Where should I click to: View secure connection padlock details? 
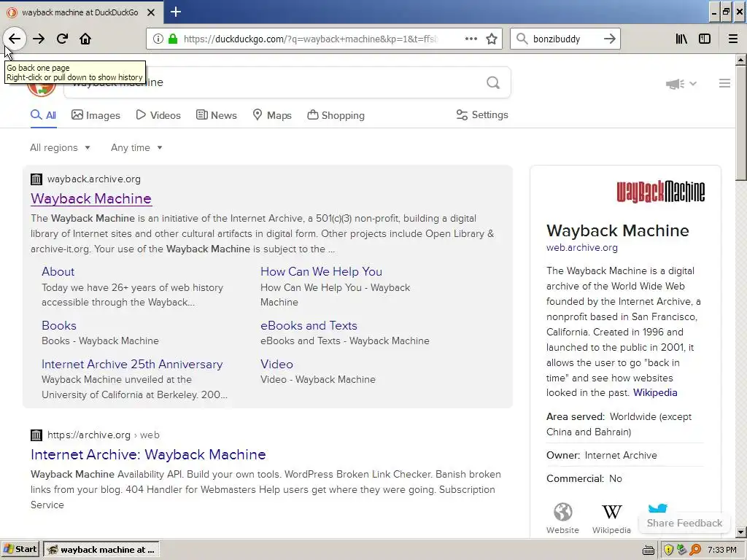pyautogui.click(x=173, y=39)
